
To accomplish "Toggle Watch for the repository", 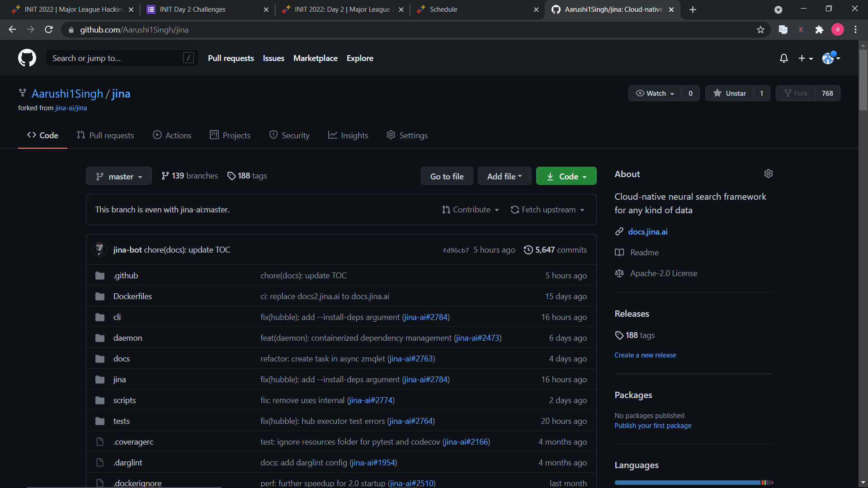I will coord(655,94).
